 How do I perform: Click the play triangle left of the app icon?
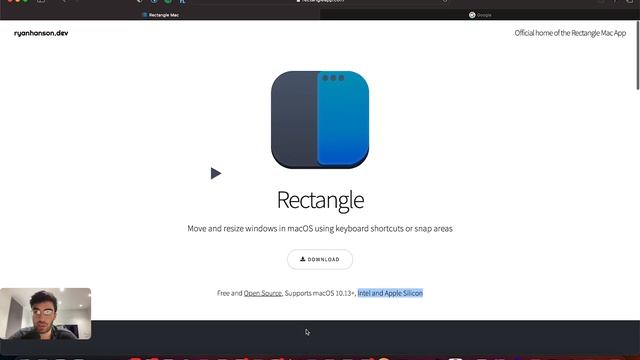pyautogui.click(x=216, y=173)
